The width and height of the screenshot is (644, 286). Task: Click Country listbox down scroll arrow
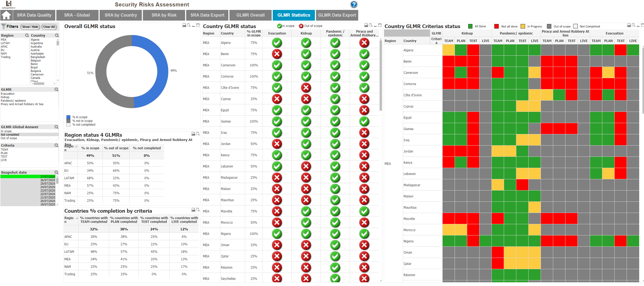click(x=58, y=80)
